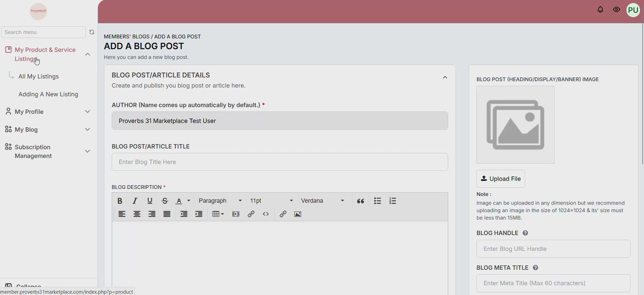Expand the My Blog menu section
The width and height of the screenshot is (644, 295).
coord(48,130)
